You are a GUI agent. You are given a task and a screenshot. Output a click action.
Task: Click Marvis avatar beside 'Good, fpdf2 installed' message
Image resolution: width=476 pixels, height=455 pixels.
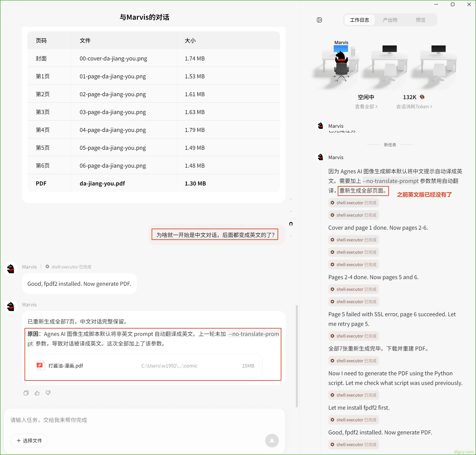tap(11, 269)
